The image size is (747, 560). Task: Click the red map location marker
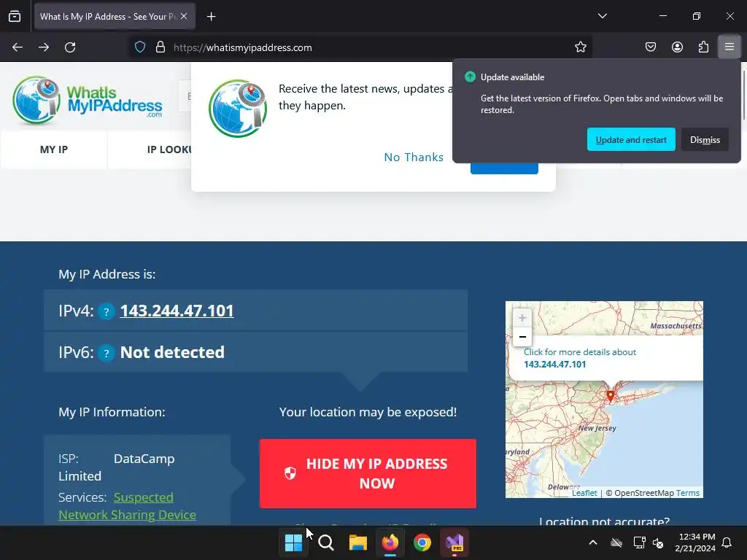tap(611, 396)
